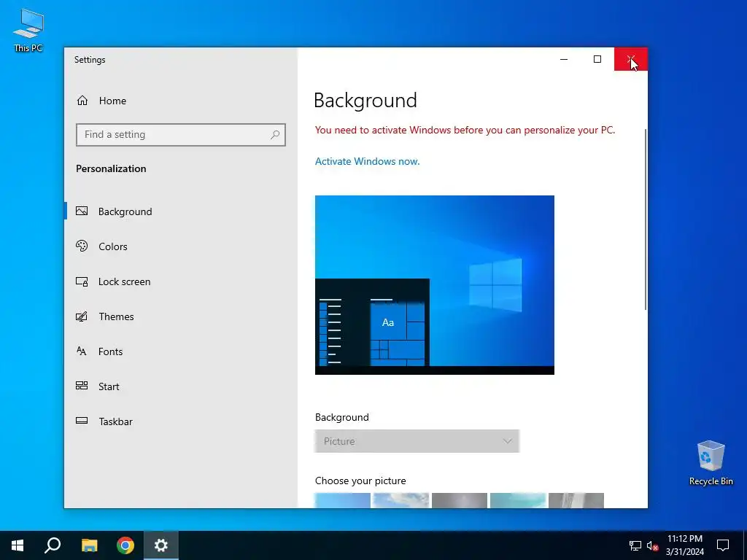Open the muted volume icon in tray

tap(652, 545)
